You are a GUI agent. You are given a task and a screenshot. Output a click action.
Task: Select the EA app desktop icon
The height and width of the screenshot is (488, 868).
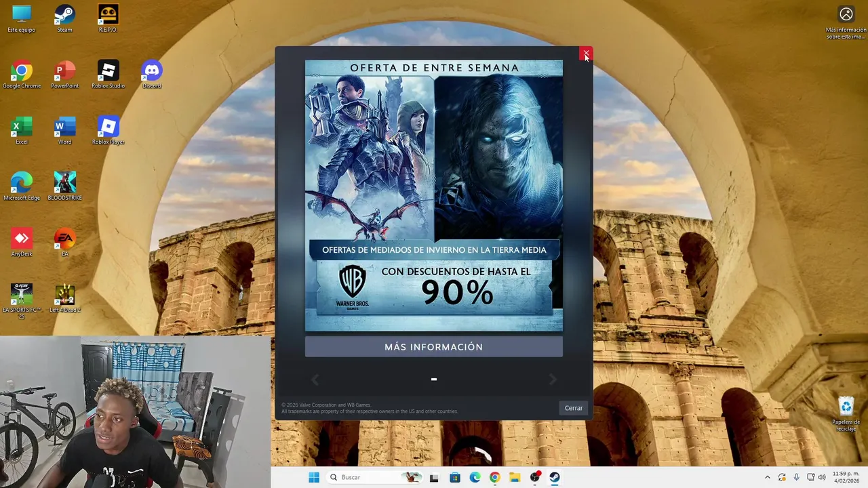64,243
